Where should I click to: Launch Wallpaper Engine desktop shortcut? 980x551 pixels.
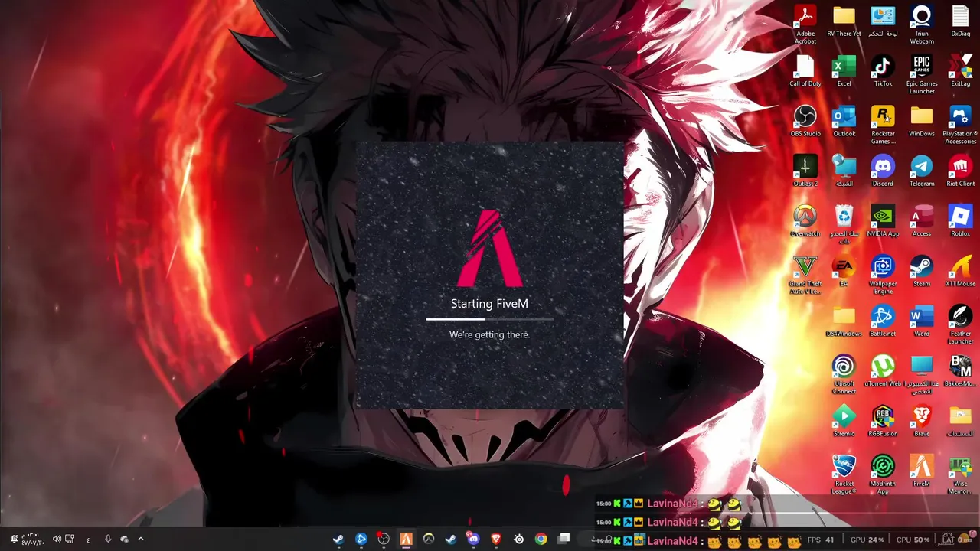(x=883, y=274)
